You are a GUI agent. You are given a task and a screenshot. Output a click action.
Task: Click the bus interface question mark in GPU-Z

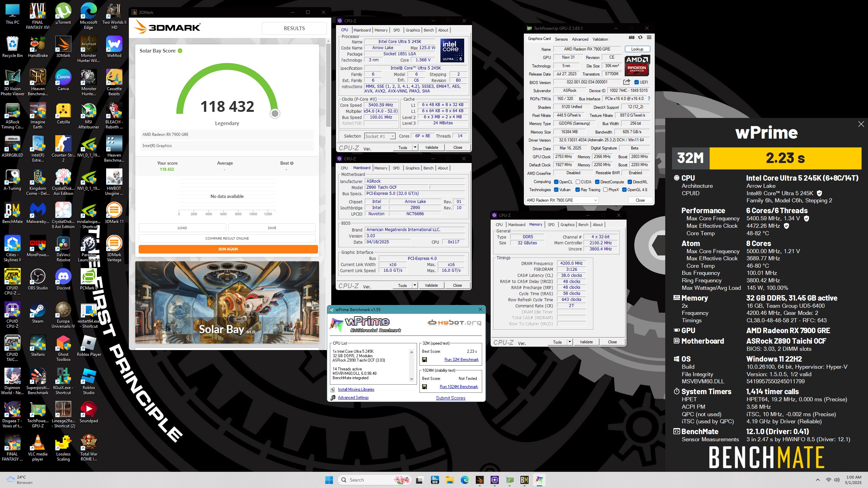pyautogui.click(x=649, y=99)
